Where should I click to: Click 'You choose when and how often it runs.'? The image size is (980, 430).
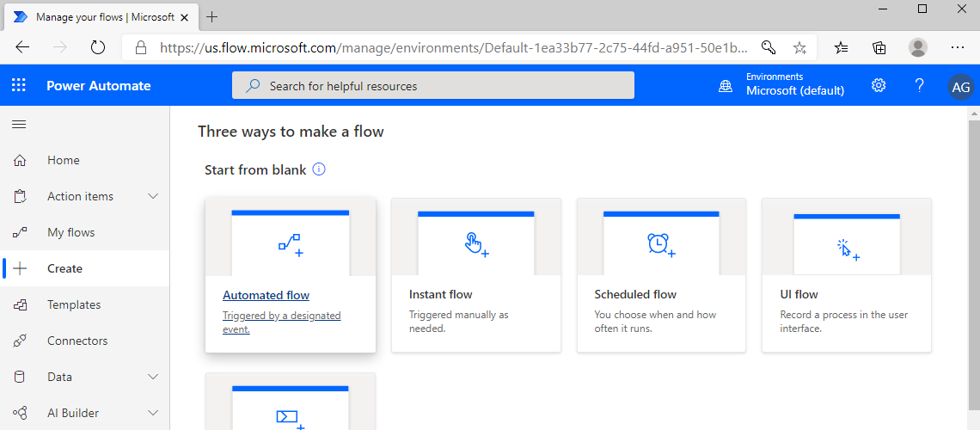pos(655,322)
